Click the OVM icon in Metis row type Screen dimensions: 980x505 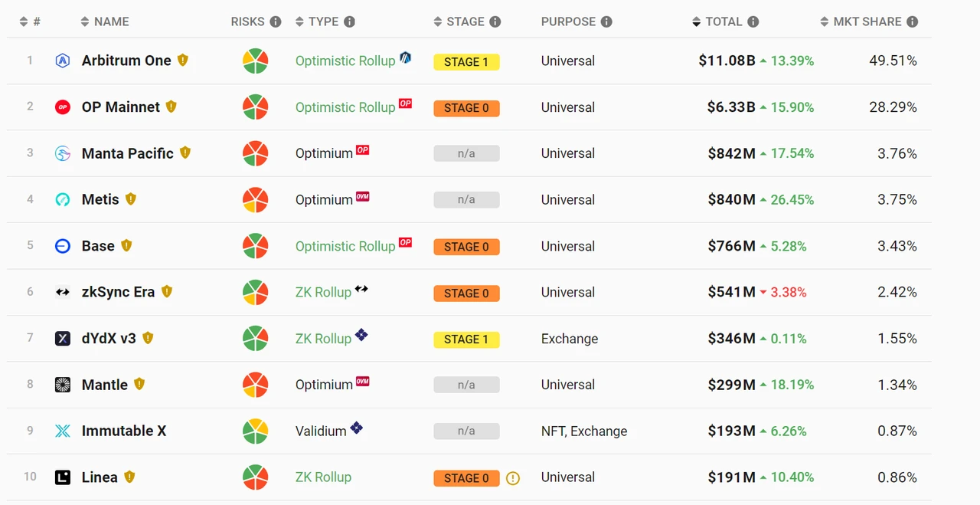(x=363, y=196)
